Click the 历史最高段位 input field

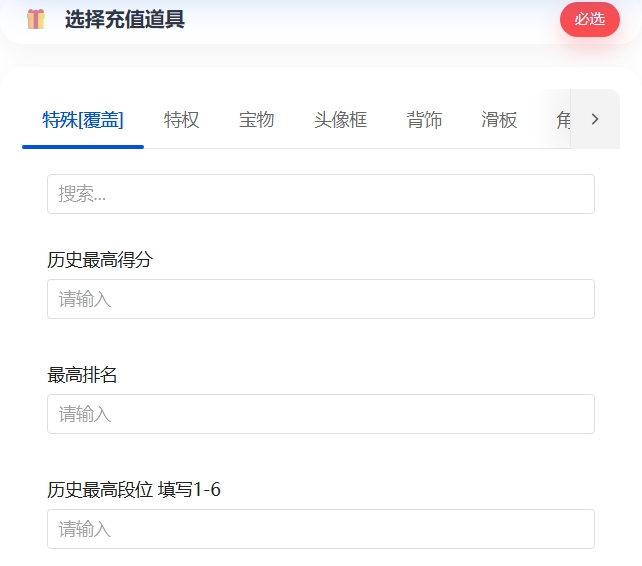(x=320, y=529)
